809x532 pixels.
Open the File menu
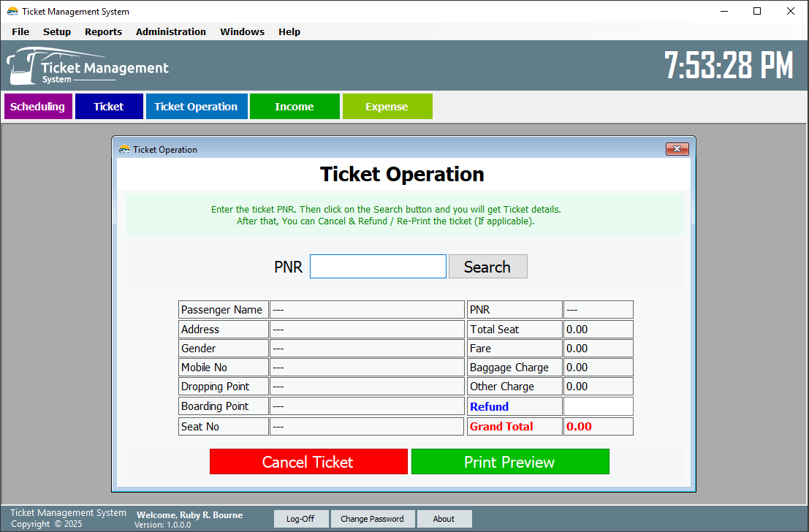pyautogui.click(x=20, y=31)
